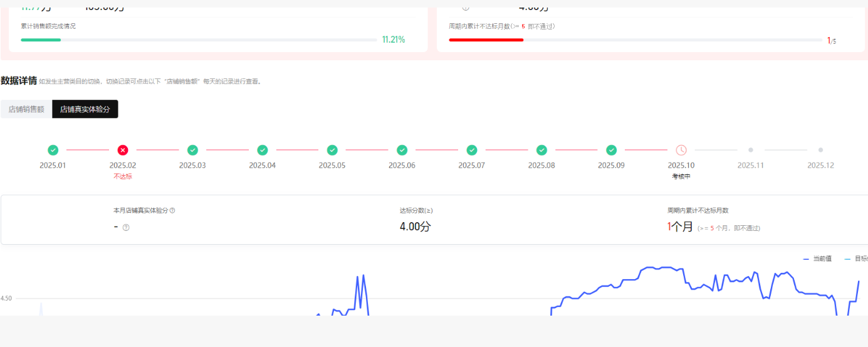Click the green check icon for 2025.01

point(53,150)
